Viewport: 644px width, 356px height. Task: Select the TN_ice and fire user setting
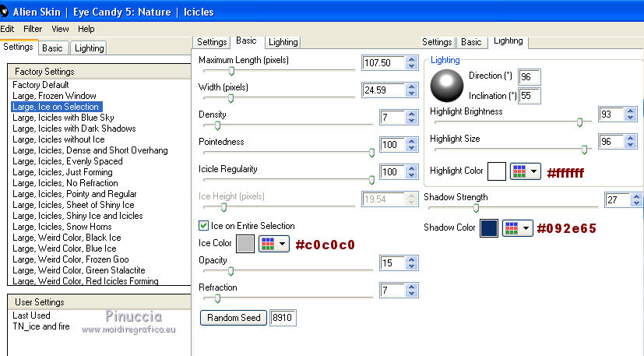(x=41, y=326)
